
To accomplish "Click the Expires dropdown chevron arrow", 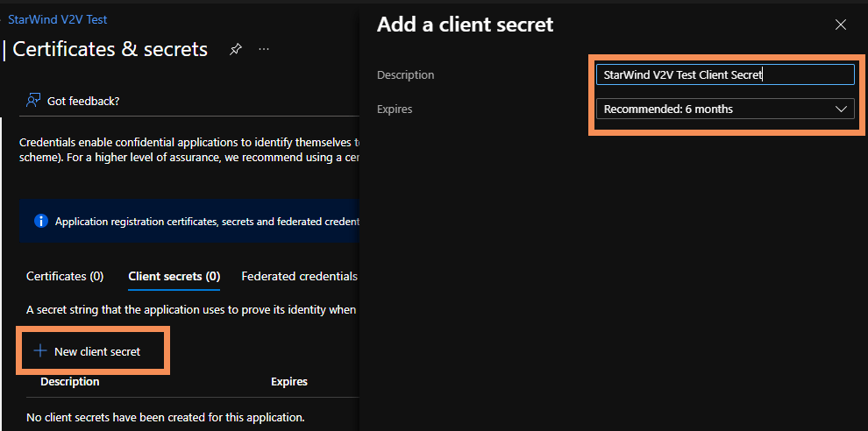I will (x=841, y=109).
